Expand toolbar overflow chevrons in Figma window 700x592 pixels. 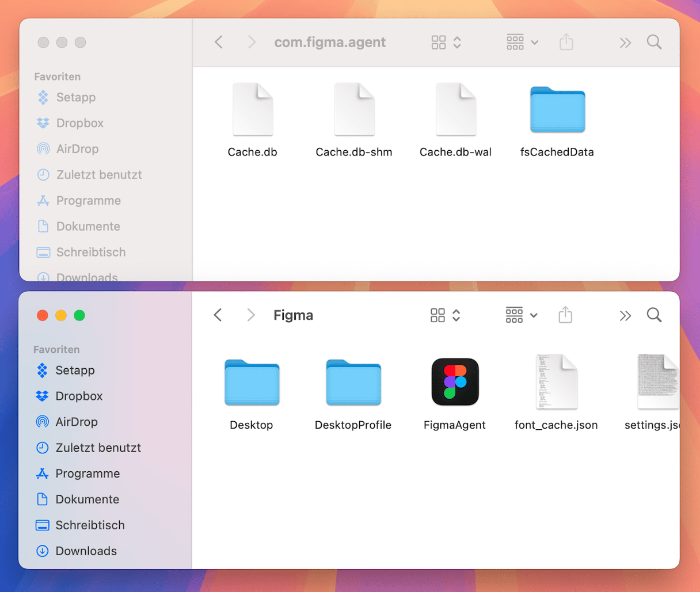pos(625,315)
